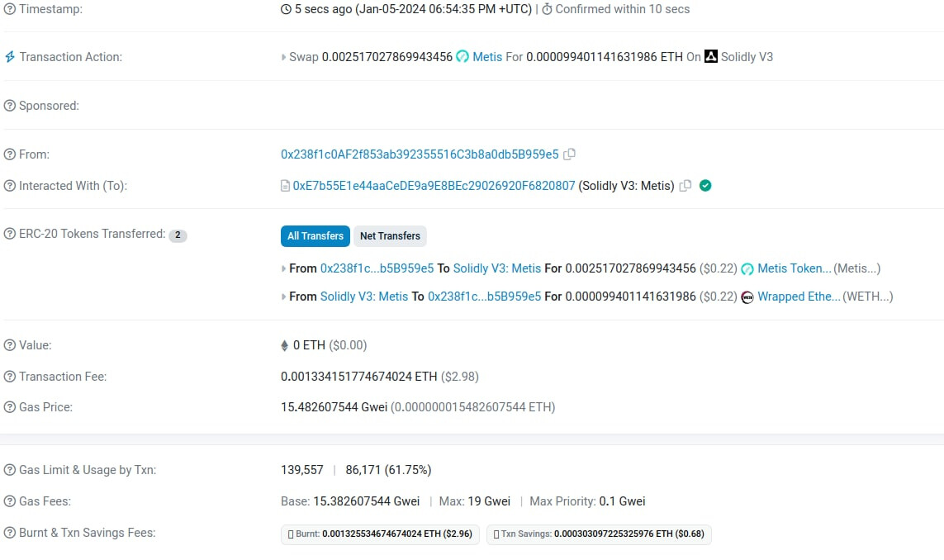Copy the Interacted With contract address
Screen dimensions: 944x560
[x=685, y=186]
